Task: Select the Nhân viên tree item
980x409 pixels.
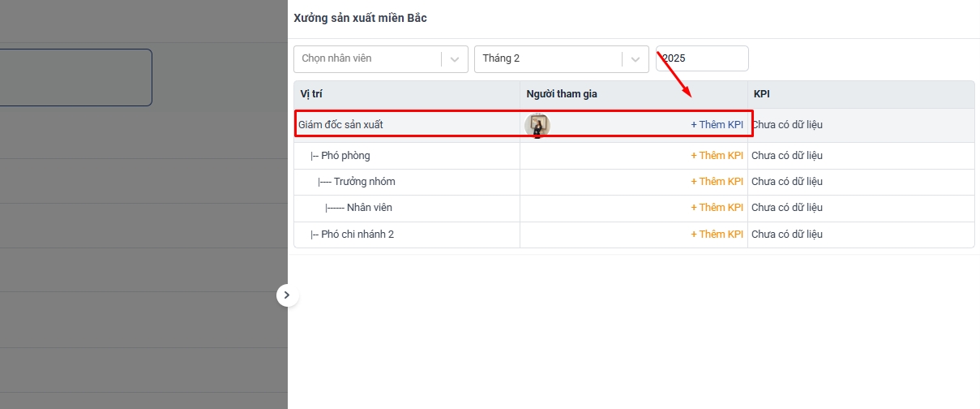Action: pos(370,208)
